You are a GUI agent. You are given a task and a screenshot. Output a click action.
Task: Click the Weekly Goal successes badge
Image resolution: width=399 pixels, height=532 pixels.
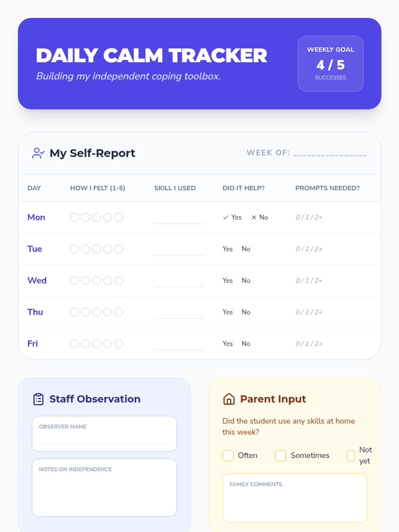331,64
